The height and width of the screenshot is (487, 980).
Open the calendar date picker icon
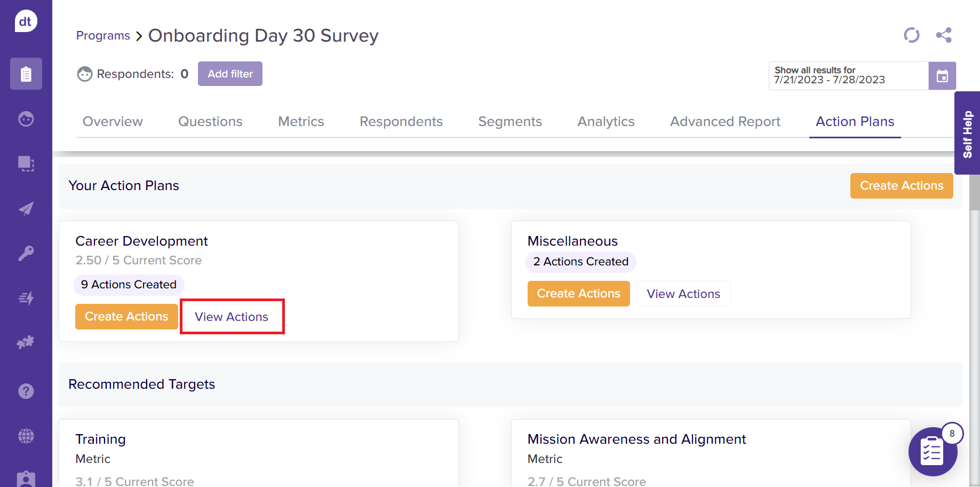click(x=942, y=76)
